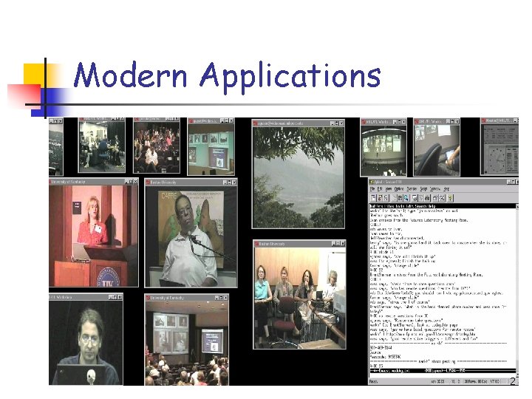The height and width of the screenshot is (399, 532).
Task: Open the Edit menu in SecureCRT
Action: tap(380, 189)
